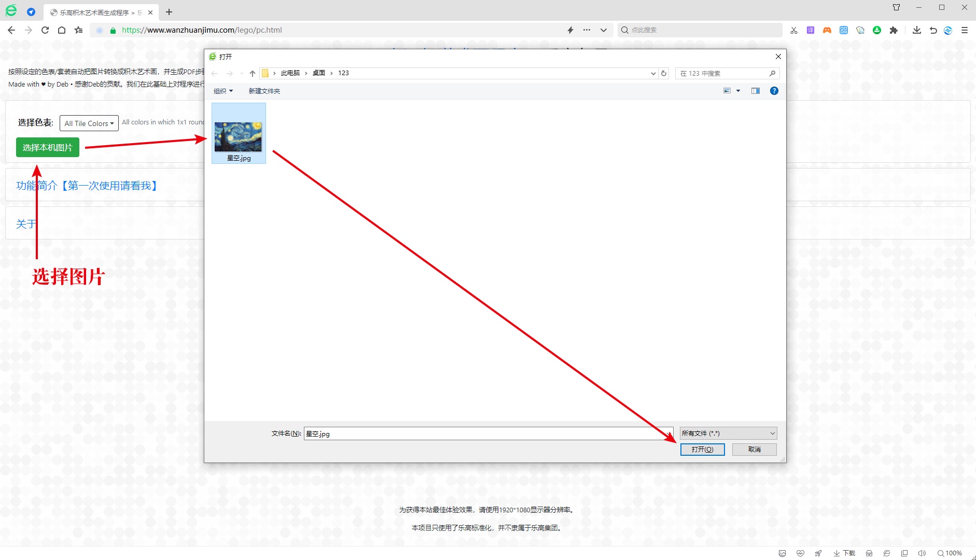976x560 pixels.
Task: Click the Help icon in file dialog
Action: point(774,91)
